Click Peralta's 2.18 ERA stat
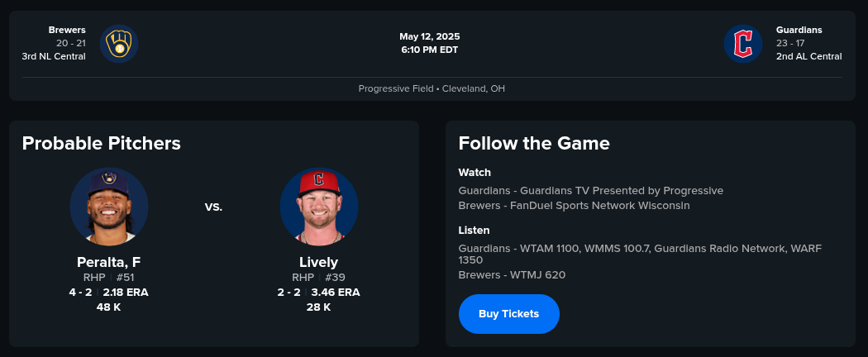The width and height of the screenshot is (868, 357). [x=126, y=292]
